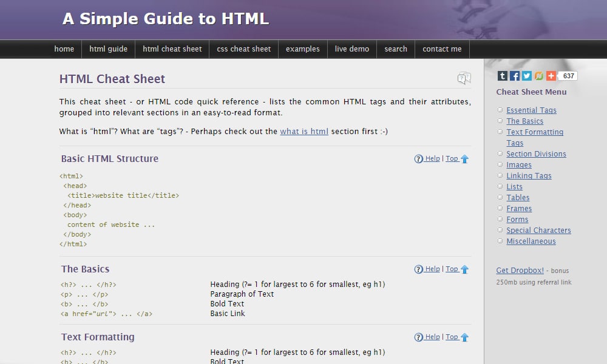
Task: Click code line '<title>website title</title>'
Action: [123, 196]
